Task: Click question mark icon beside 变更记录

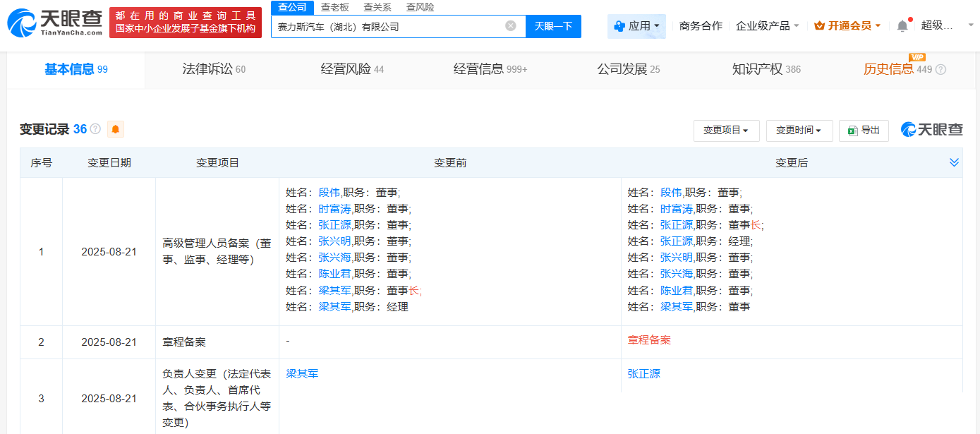Action: (96, 129)
